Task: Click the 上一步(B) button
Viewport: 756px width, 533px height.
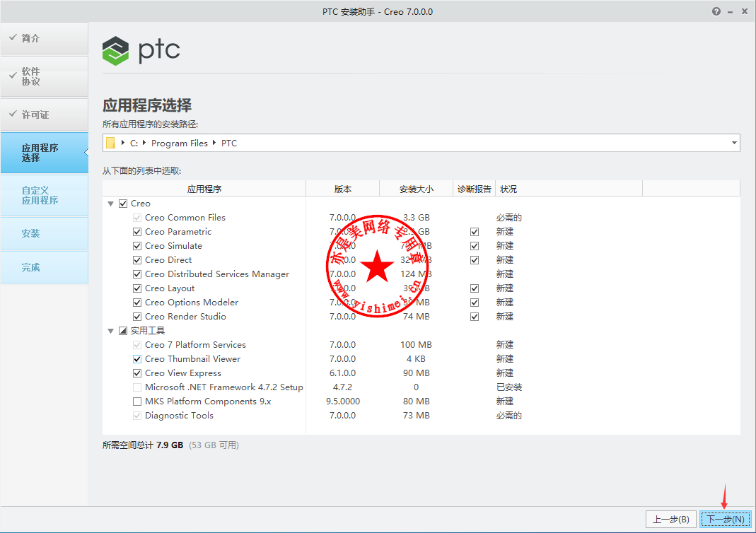Action: pos(671,520)
